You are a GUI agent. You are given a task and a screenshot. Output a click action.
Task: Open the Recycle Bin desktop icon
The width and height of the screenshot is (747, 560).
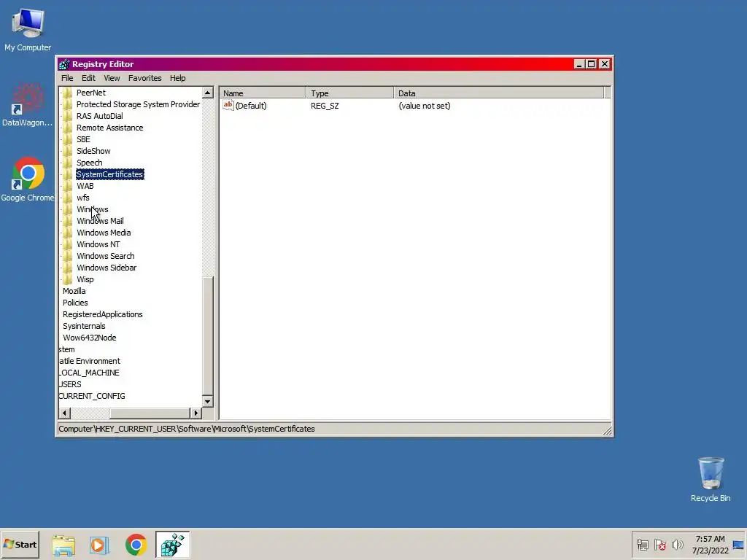coord(711,480)
